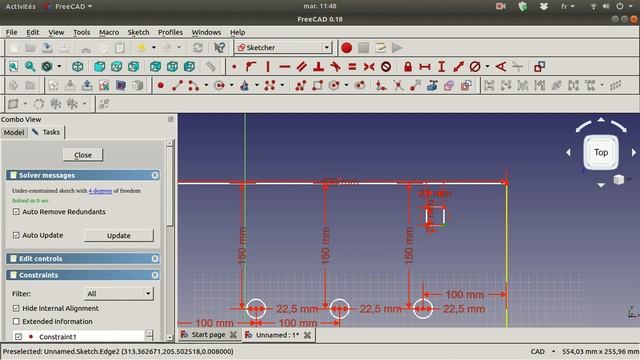Apply the vertical constraint tool

coord(268,67)
